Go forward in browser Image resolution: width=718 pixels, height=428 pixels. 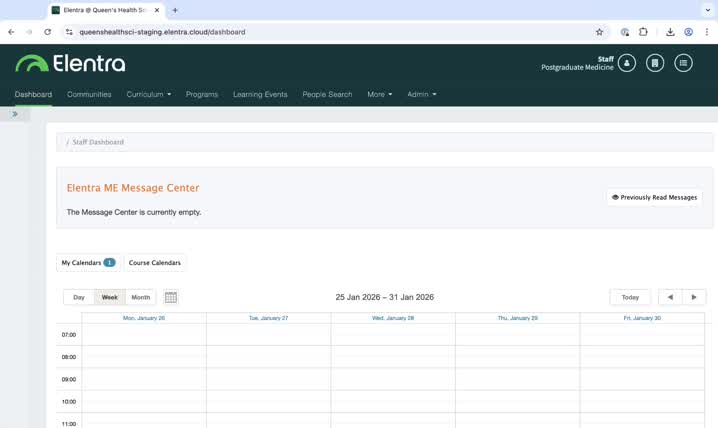tap(29, 32)
